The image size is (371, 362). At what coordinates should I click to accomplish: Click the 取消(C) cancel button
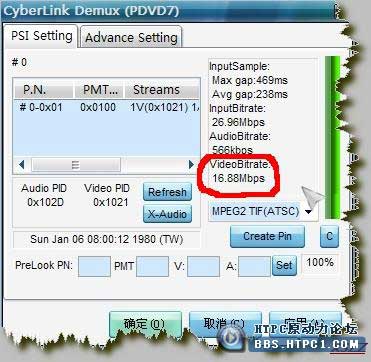[225, 324]
